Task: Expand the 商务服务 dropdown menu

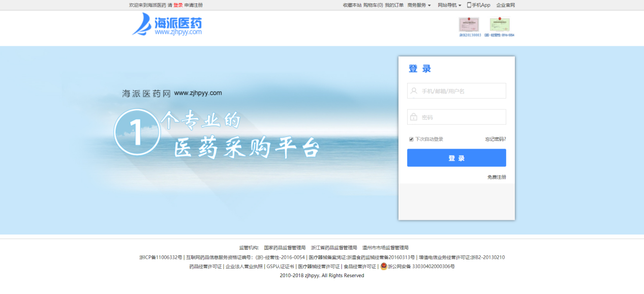Action: pyautogui.click(x=419, y=5)
